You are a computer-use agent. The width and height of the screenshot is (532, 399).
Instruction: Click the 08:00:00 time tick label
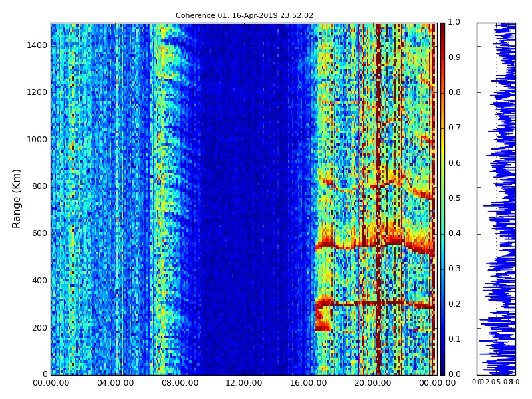[180, 383]
